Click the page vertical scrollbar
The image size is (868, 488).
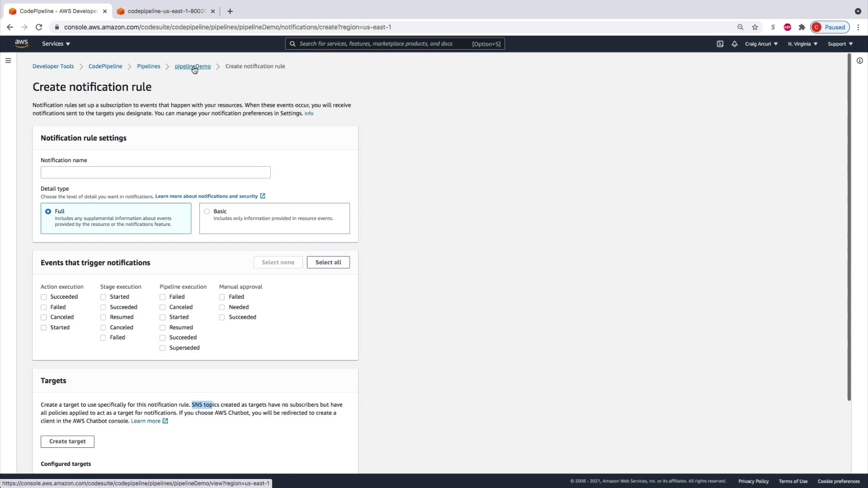[849, 227]
